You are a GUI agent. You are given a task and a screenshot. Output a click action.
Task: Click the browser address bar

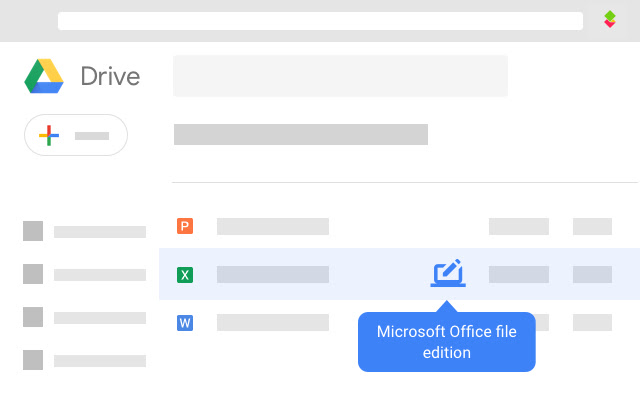320,21
